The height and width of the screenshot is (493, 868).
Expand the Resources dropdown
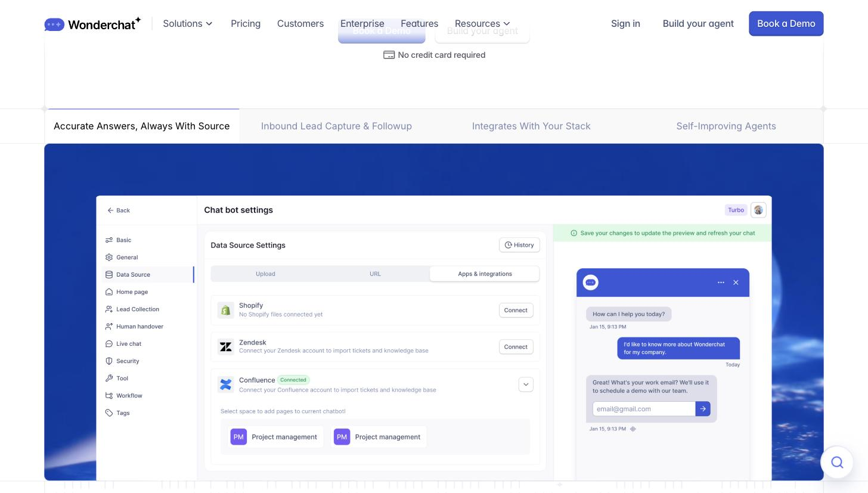click(x=482, y=24)
